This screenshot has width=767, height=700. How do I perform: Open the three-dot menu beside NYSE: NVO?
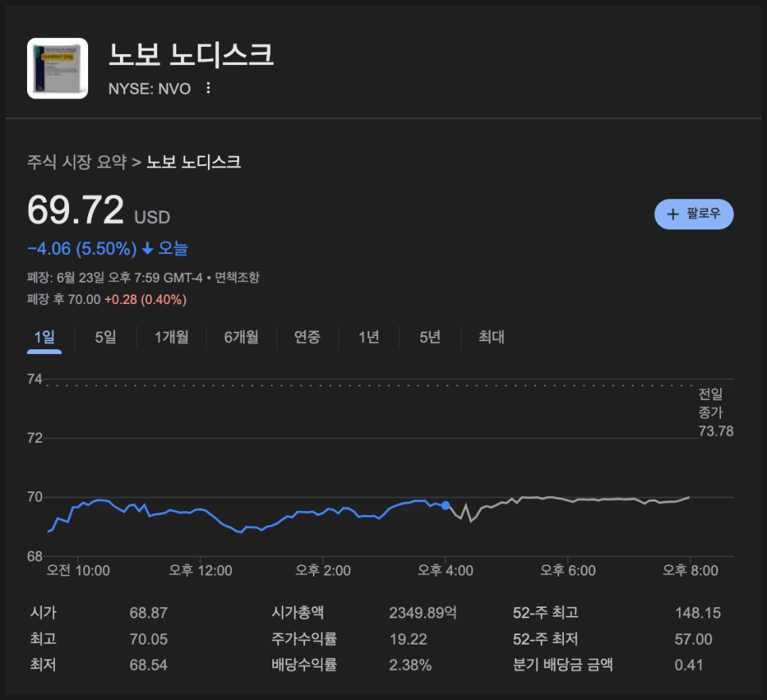point(208,88)
